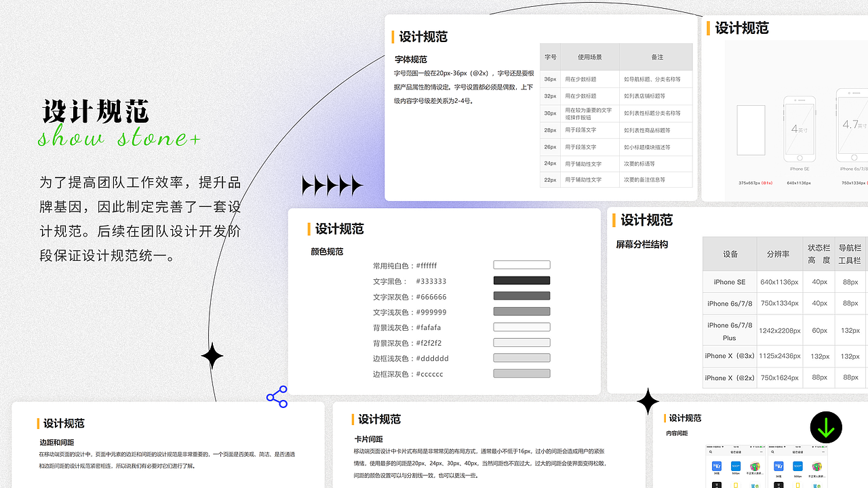Click the large black "设计规范" main title
868x488 pixels.
pos(95,111)
